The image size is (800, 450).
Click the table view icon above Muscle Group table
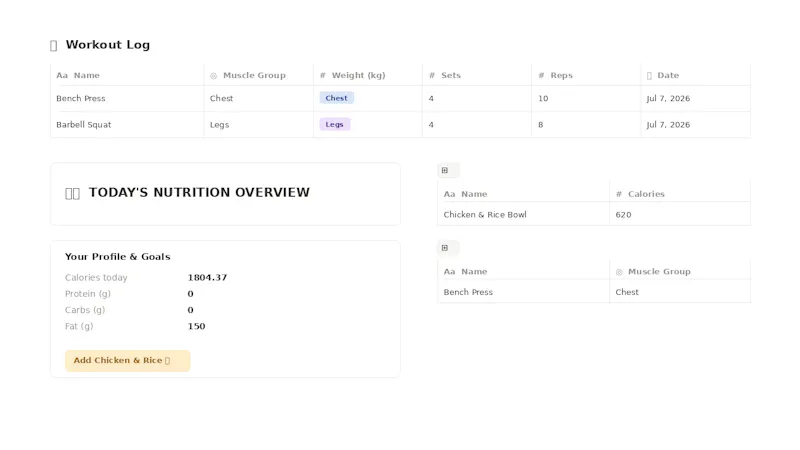point(445,248)
